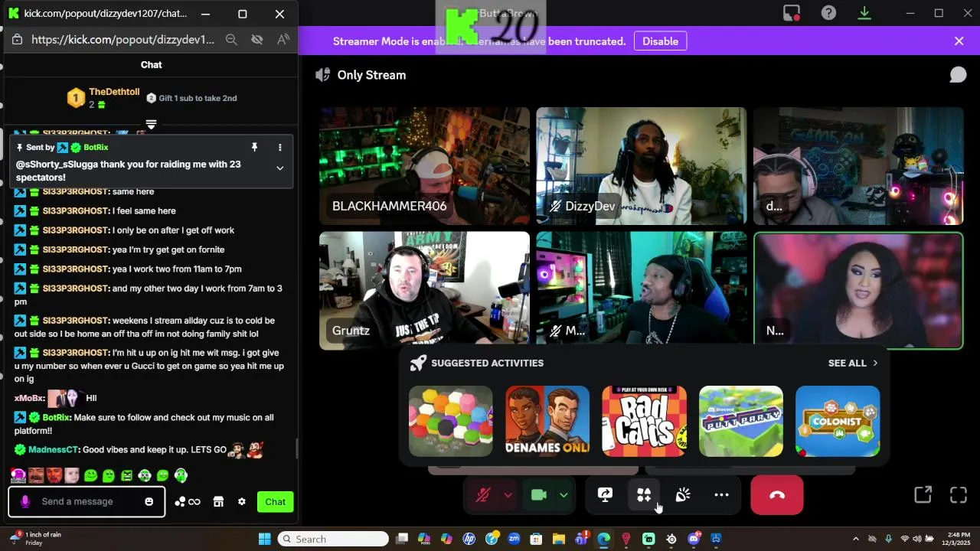Click the Discord download update arrow
Image resolution: width=980 pixels, height=551 pixels.
[x=864, y=13]
